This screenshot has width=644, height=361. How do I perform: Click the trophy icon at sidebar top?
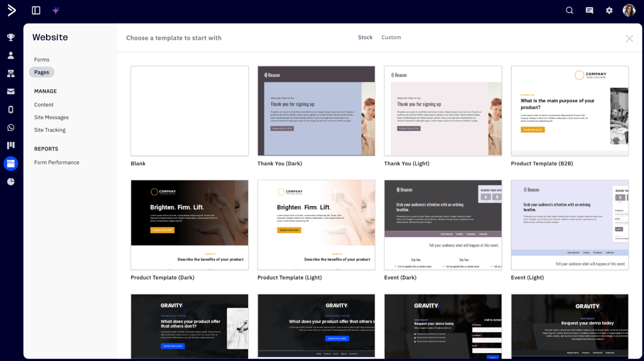tap(11, 37)
